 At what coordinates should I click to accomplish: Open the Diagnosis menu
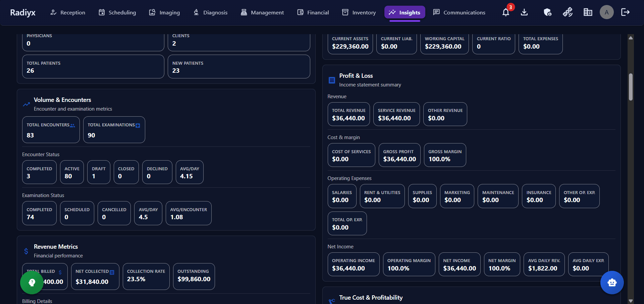(211, 12)
